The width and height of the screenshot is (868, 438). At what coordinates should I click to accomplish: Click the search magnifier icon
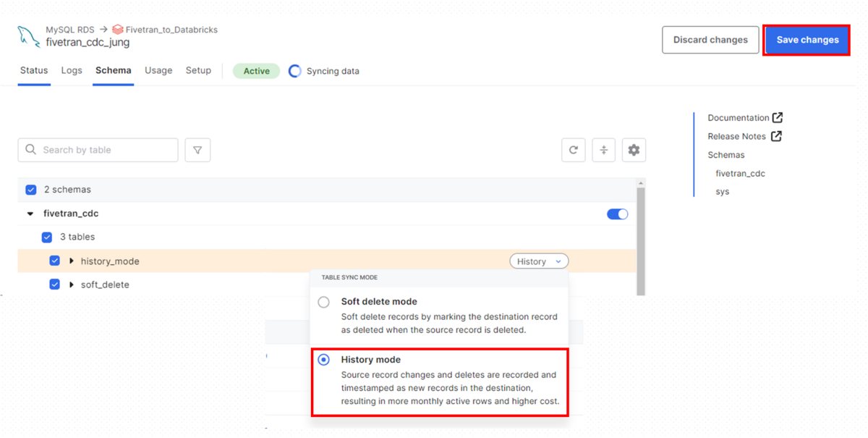[30, 150]
